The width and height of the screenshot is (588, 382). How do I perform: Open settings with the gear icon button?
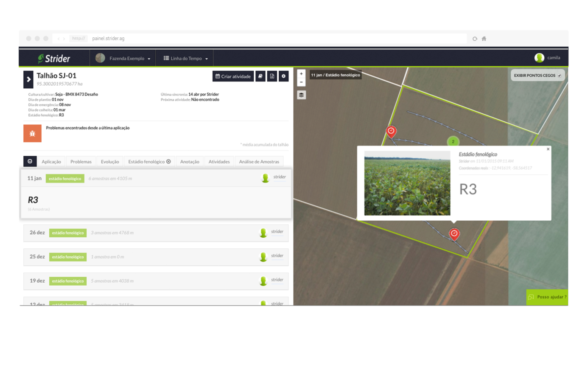[x=284, y=76]
